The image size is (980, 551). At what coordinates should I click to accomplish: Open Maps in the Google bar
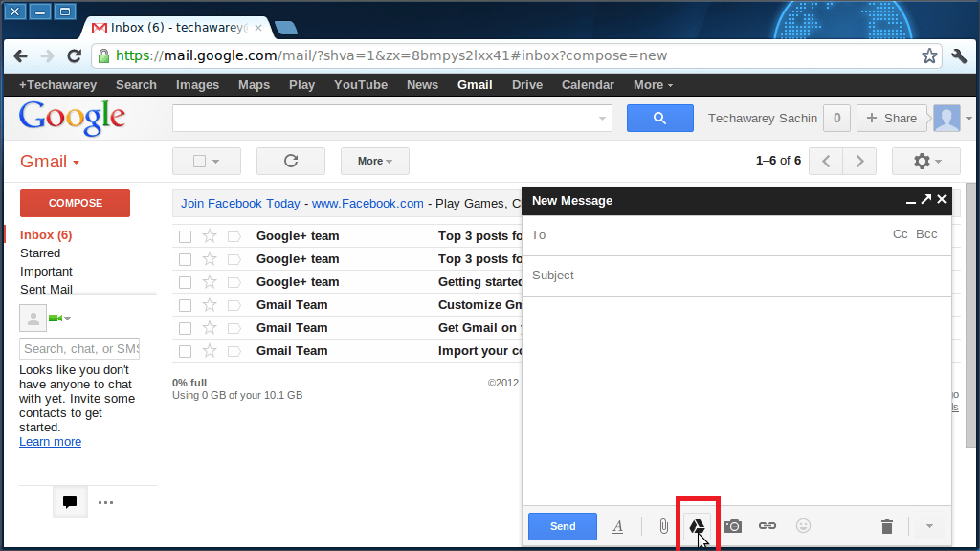coord(254,85)
